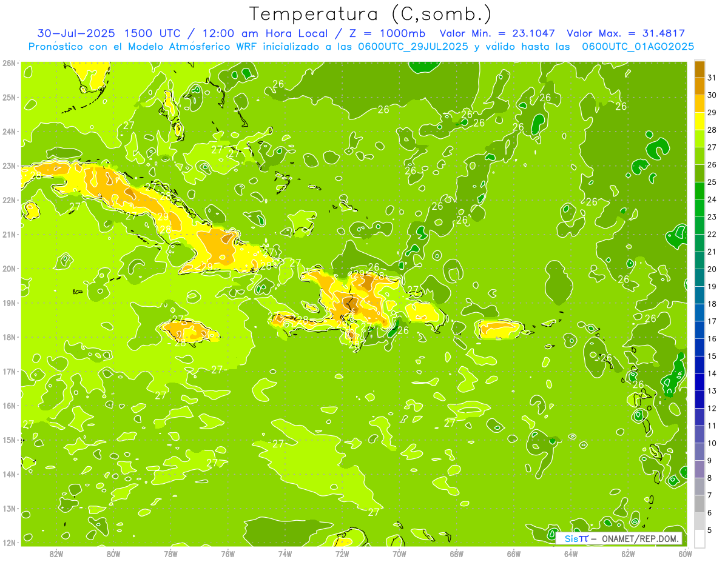This screenshot has height=562, width=728.
Task: Click the dark orange legend swatch above 31
Action: point(699,69)
